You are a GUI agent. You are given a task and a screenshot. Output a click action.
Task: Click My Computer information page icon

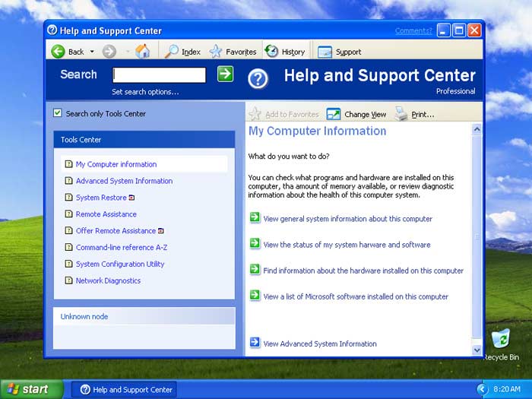coord(69,164)
